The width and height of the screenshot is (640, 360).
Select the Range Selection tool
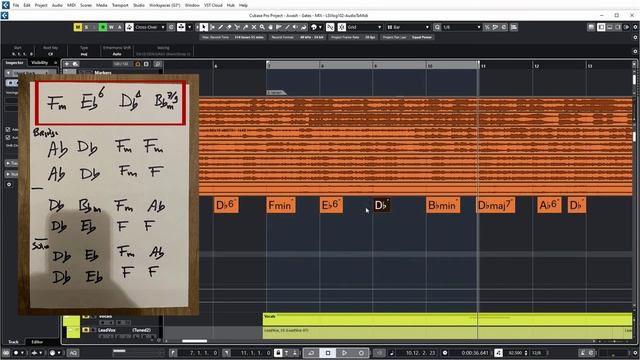[212, 27]
